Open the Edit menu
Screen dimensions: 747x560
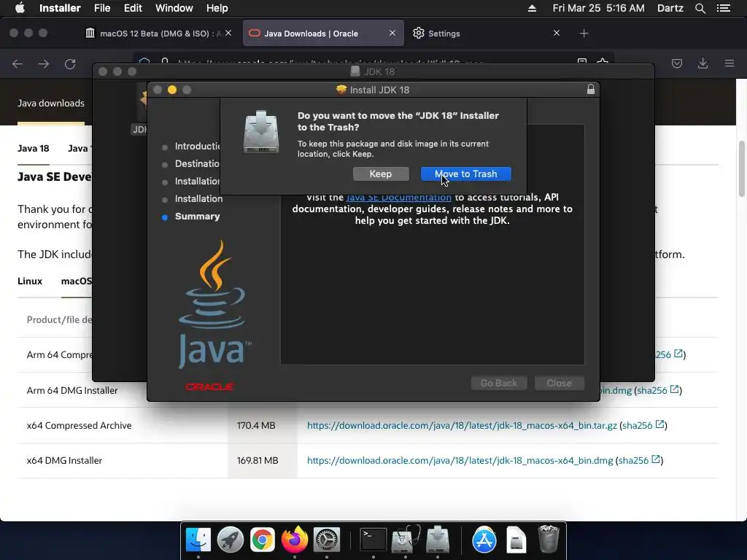pos(133,8)
